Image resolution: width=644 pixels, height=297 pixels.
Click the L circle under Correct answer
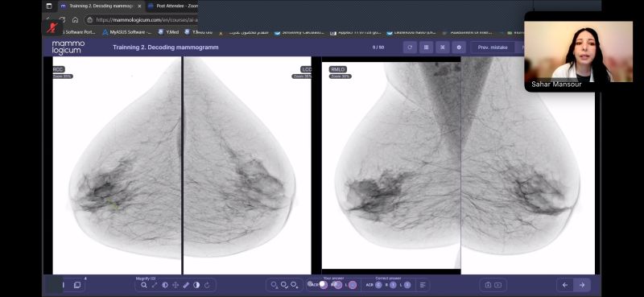(407, 285)
